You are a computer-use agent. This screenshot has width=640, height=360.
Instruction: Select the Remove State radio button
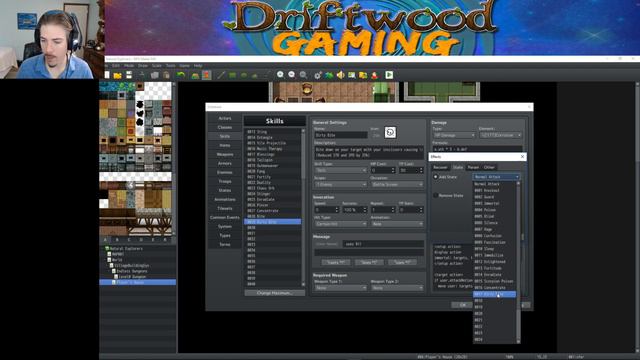(x=436, y=196)
